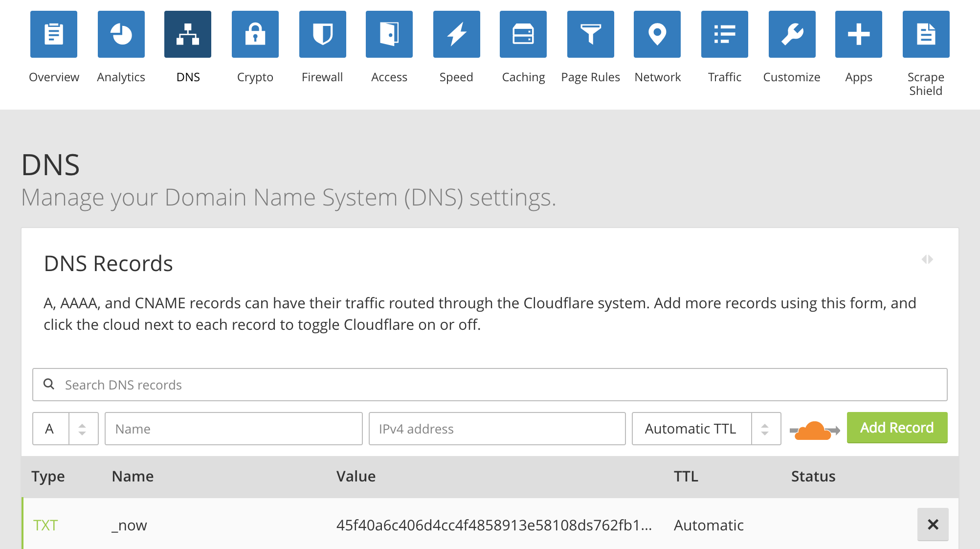Open the Scrape Shield document icon
The height and width of the screenshot is (549, 980).
pyautogui.click(x=926, y=34)
